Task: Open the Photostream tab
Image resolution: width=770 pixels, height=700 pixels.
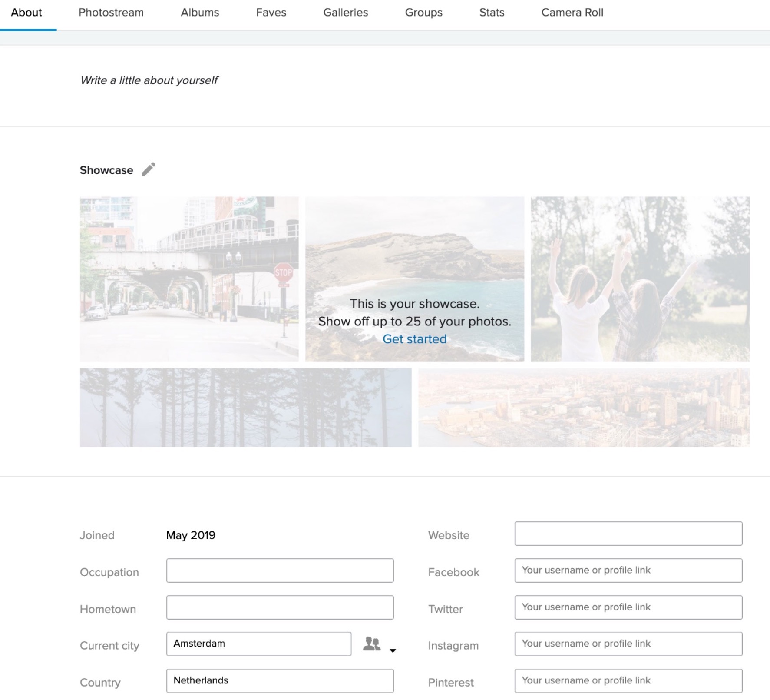Action: (x=111, y=13)
